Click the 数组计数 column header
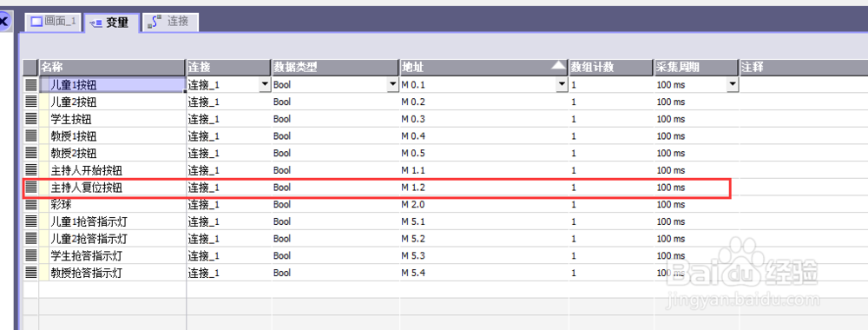The height and width of the screenshot is (330, 868). (x=611, y=68)
